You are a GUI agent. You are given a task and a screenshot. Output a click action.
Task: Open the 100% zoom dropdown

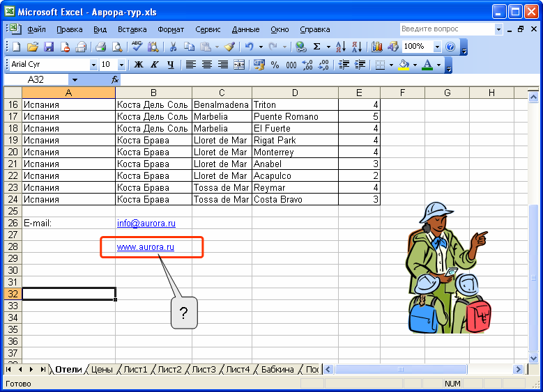pyautogui.click(x=437, y=47)
